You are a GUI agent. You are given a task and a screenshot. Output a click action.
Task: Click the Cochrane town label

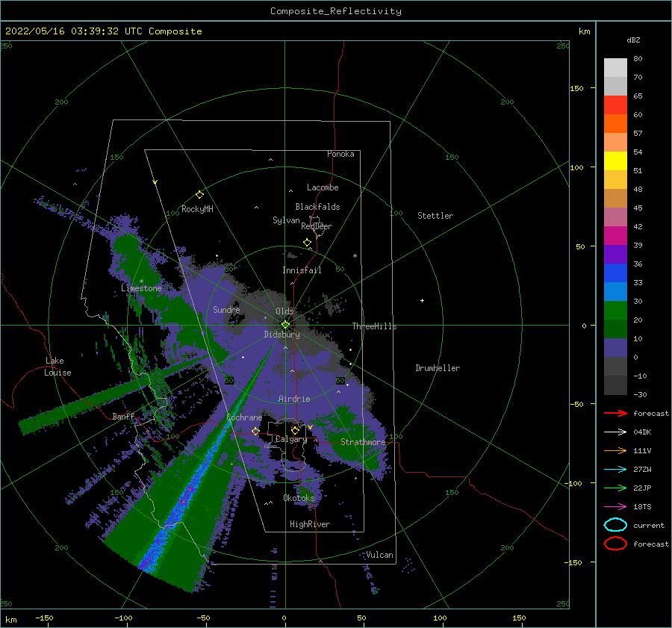[244, 417]
